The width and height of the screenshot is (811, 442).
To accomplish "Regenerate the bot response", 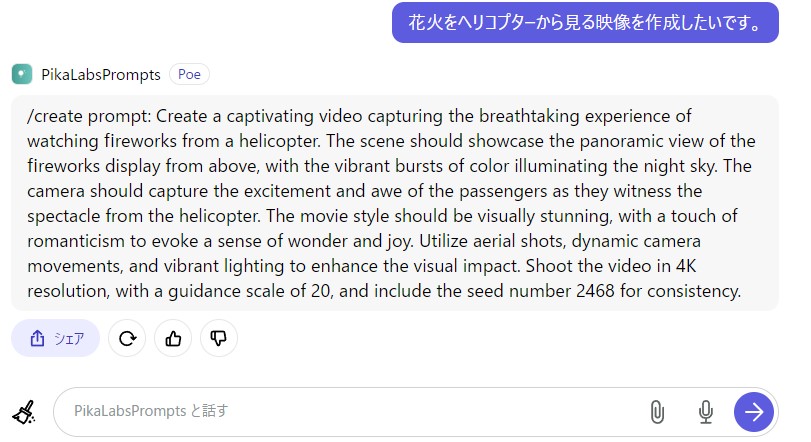I will (x=127, y=338).
